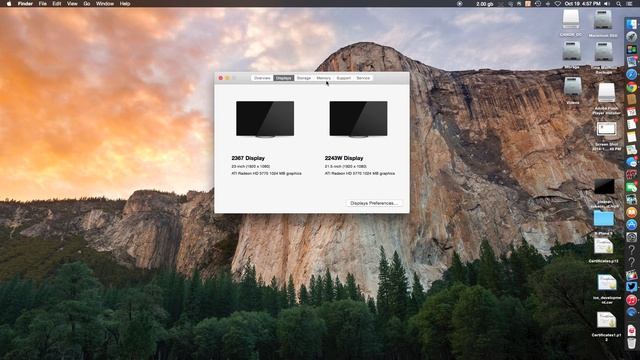Click the 2243W Display monitor image
The image size is (640, 360).
click(x=358, y=119)
